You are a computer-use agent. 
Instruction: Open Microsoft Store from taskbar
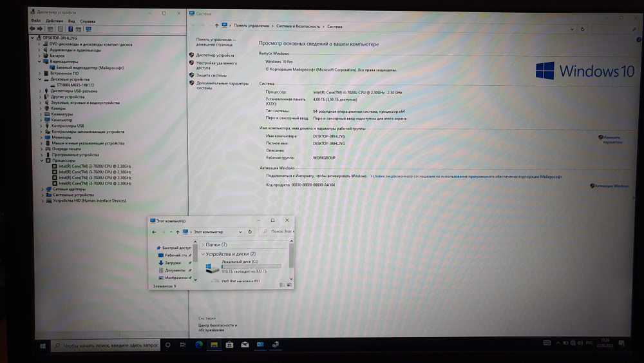pos(229,345)
